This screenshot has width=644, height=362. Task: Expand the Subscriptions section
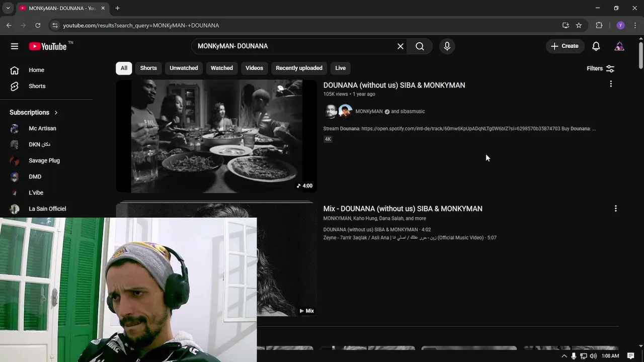point(34,112)
